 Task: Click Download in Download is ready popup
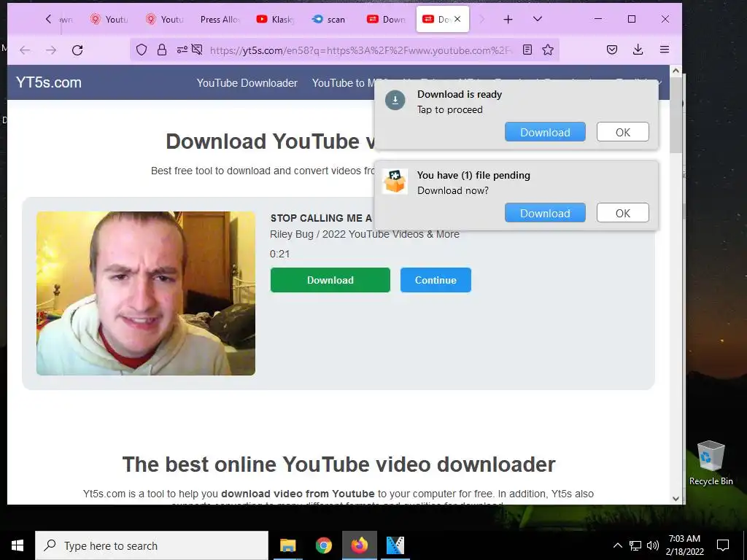(x=545, y=132)
